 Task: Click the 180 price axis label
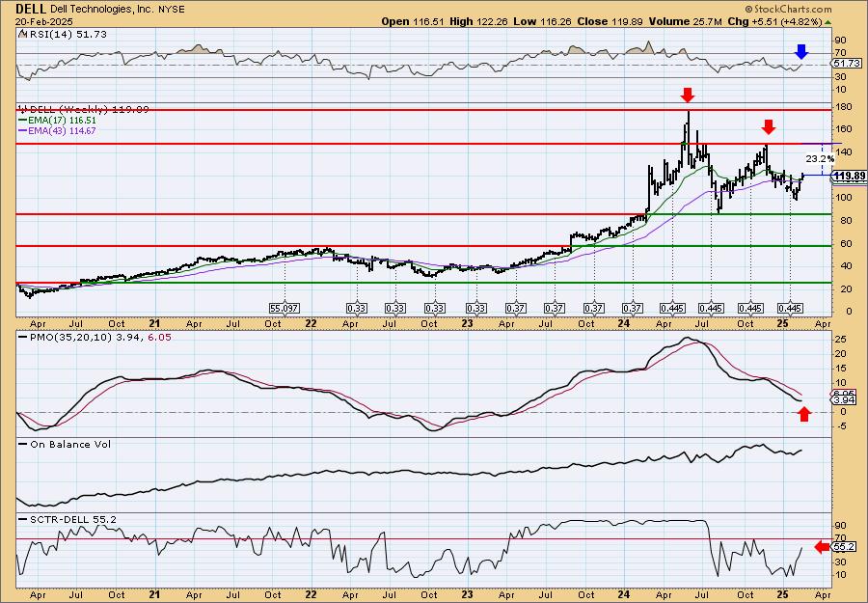pyautogui.click(x=843, y=106)
